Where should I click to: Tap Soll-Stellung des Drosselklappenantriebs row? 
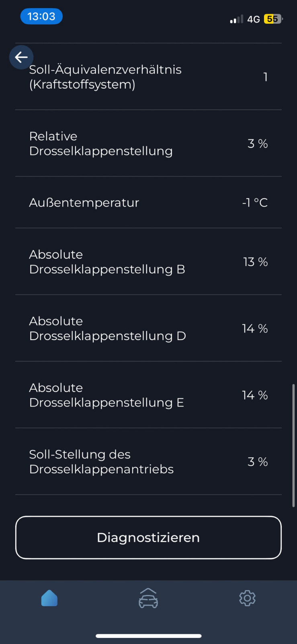click(x=148, y=462)
